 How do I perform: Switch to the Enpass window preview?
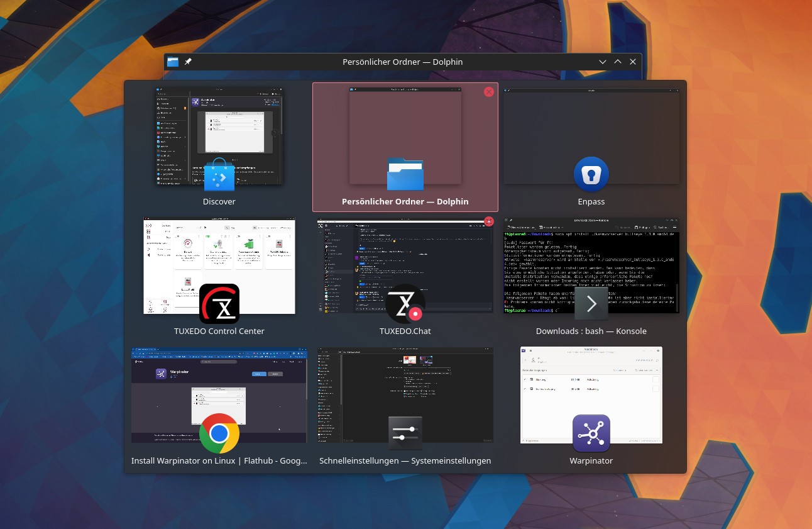(591, 136)
